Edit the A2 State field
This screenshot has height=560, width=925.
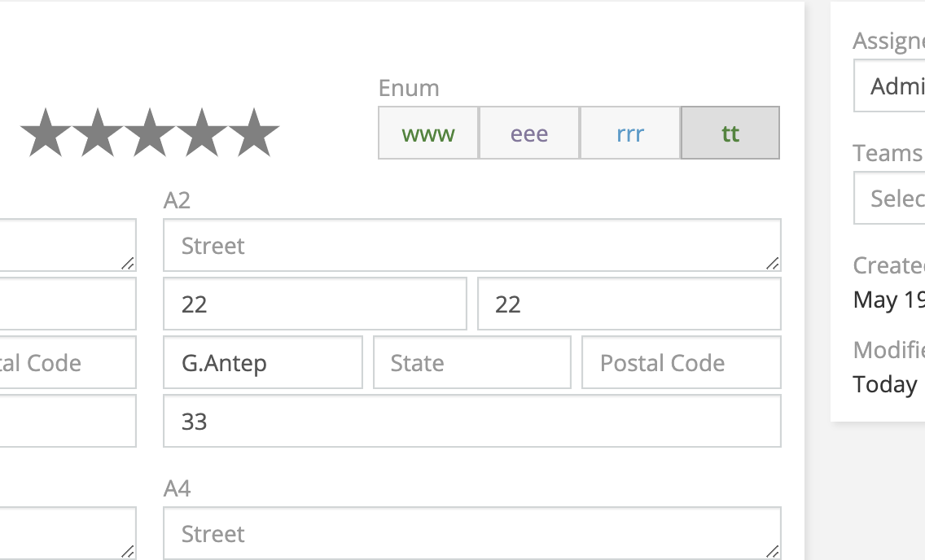point(472,362)
